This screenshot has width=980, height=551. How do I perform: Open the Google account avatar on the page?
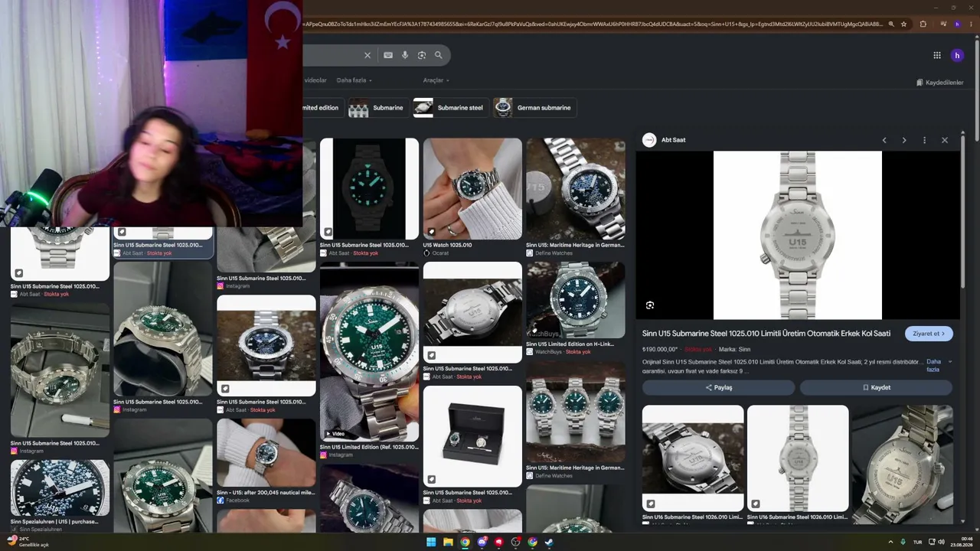click(x=957, y=55)
